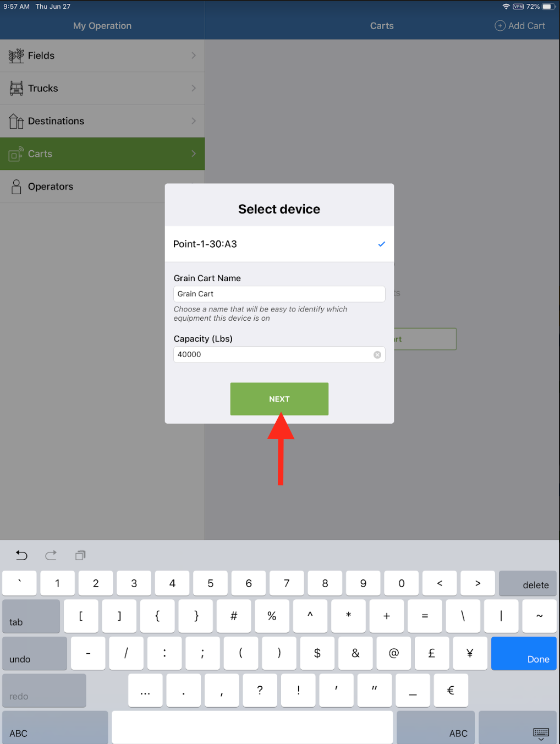Tap the keyboard paste clipboard icon
The width and height of the screenshot is (560, 744).
pyautogui.click(x=80, y=555)
